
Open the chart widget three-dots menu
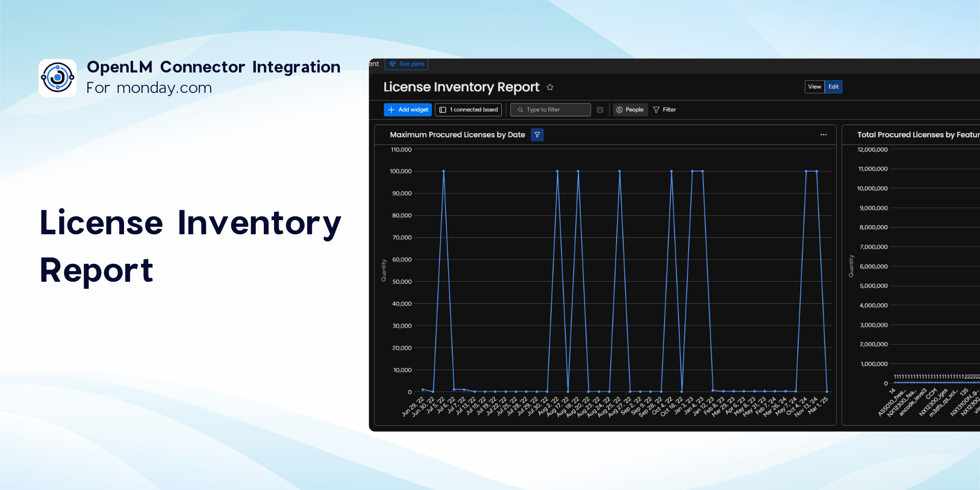823,135
